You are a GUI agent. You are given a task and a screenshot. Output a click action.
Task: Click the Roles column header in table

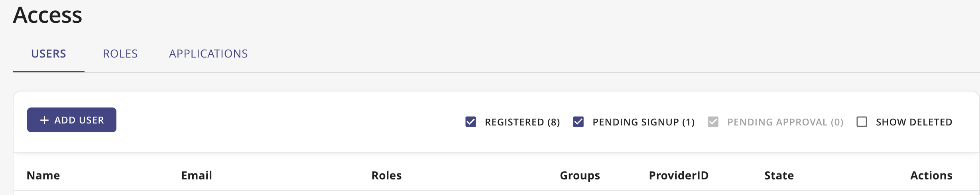click(386, 175)
